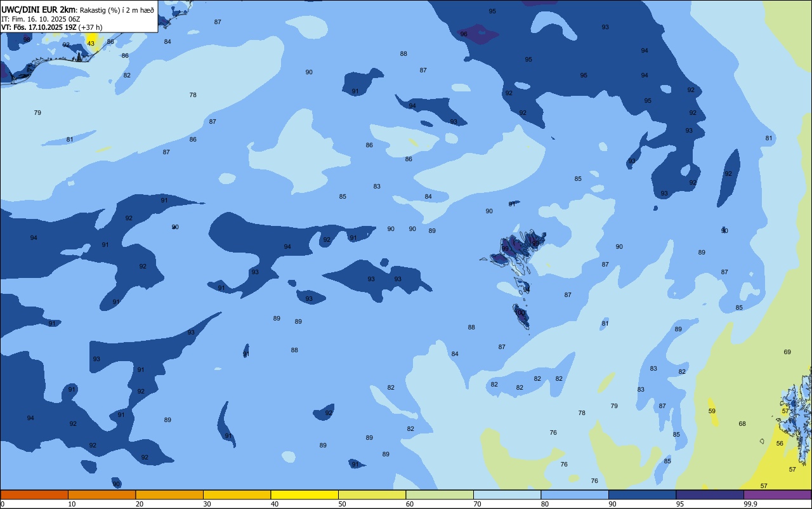This screenshot has width=812, height=509.
Task: Click the amber 20–30 legend swatch
Action: [169, 494]
